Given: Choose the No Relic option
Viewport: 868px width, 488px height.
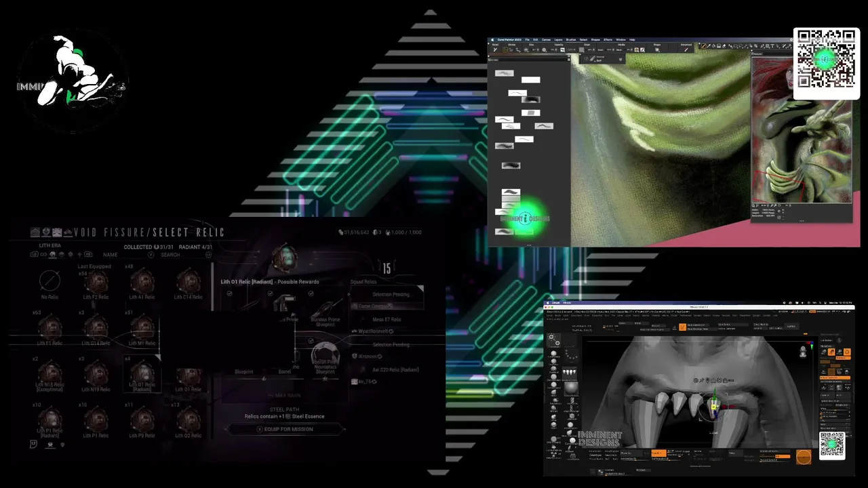Looking at the screenshot, I should 50,283.
